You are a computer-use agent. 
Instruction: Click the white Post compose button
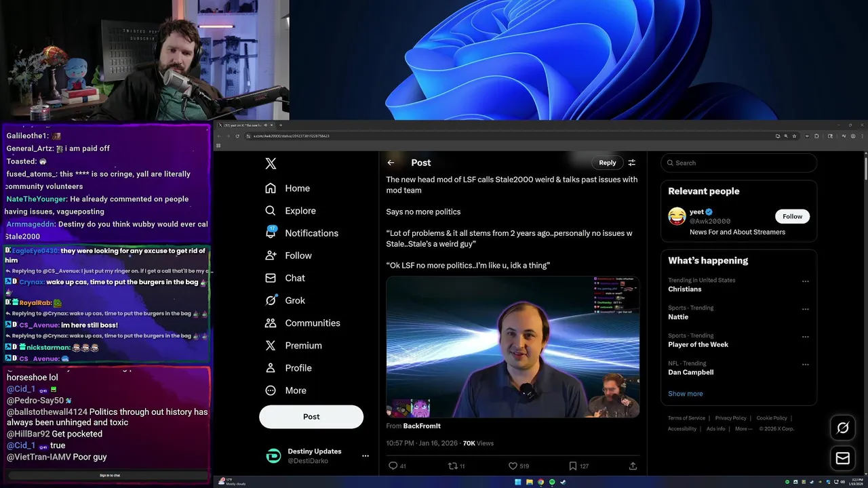click(311, 417)
